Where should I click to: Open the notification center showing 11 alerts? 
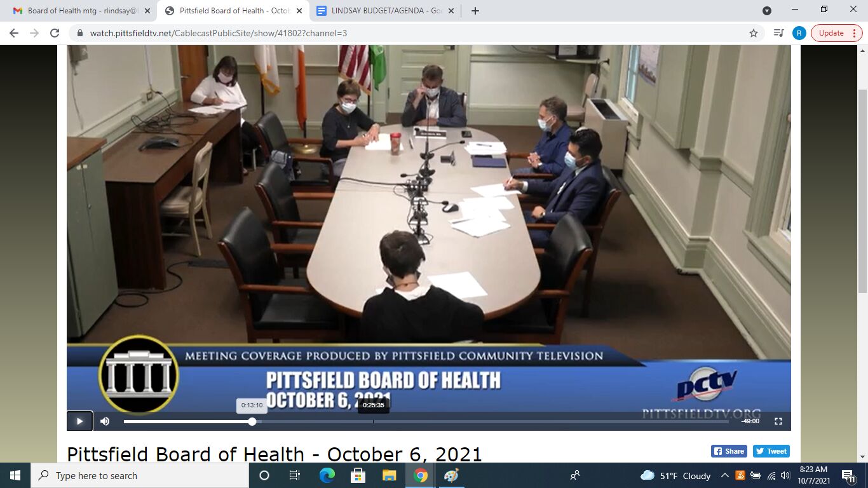coord(847,475)
